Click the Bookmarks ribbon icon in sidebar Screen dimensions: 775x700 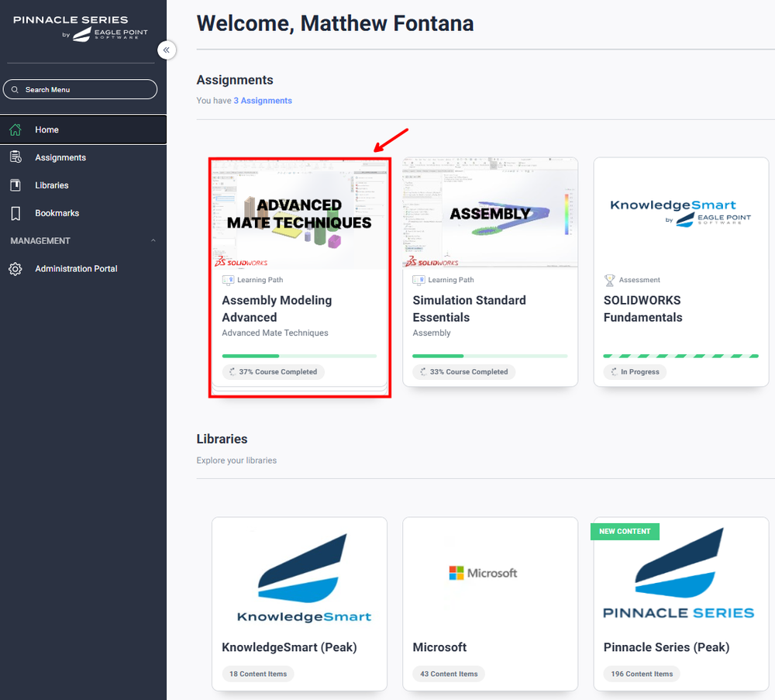[15, 213]
